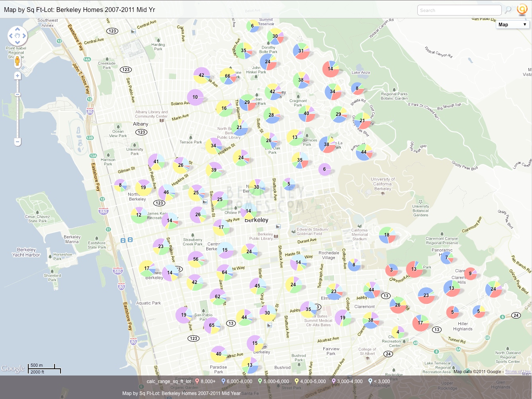Image resolution: width=532 pixels, height=399 pixels.
Task: Click the zoom slider handle
Action: tap(18, 94)
